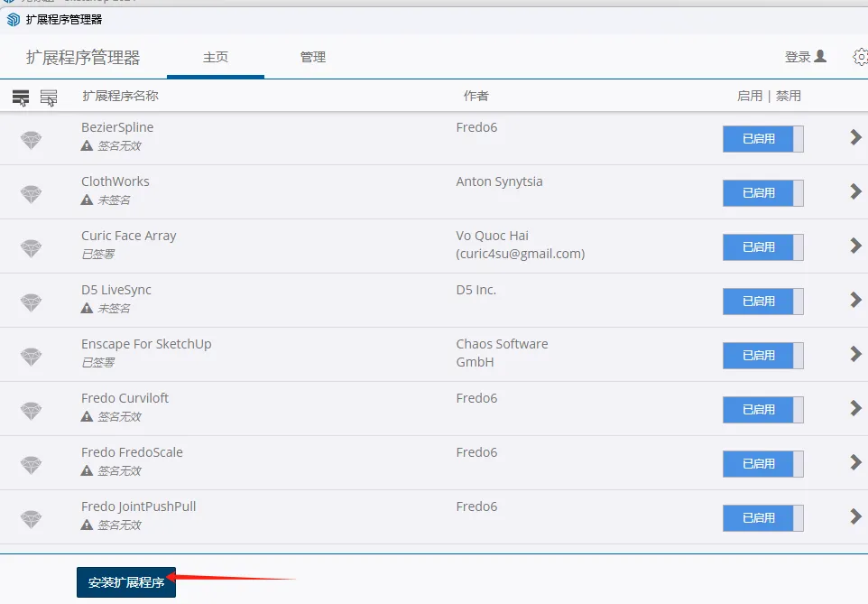Click the 启用 | 禁用 column header
This screenshot has height=604, width=868.
point(769,96)
